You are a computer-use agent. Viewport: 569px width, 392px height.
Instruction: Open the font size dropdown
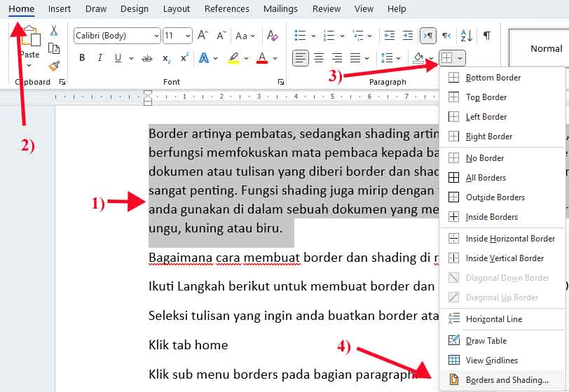coord(188,36)
